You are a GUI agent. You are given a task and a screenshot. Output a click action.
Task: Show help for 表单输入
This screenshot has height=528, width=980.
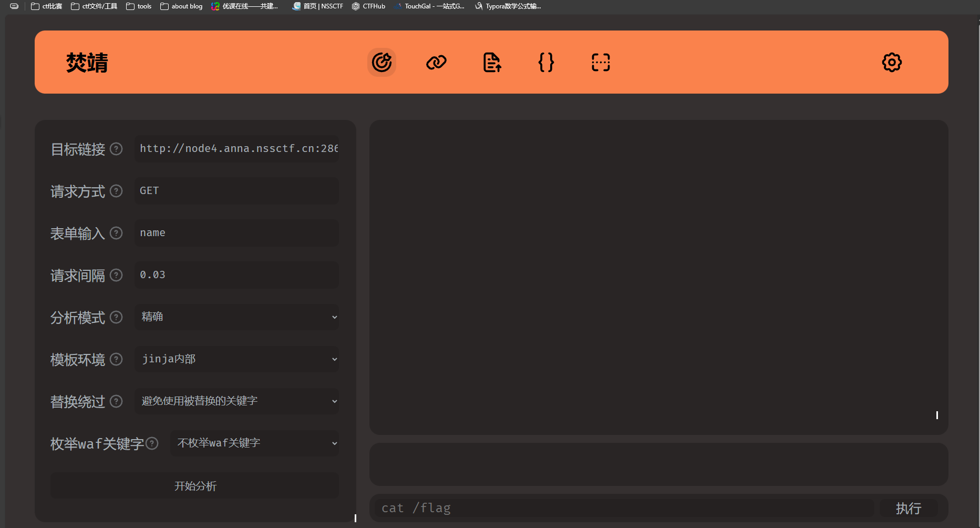[x=116, y=233]
